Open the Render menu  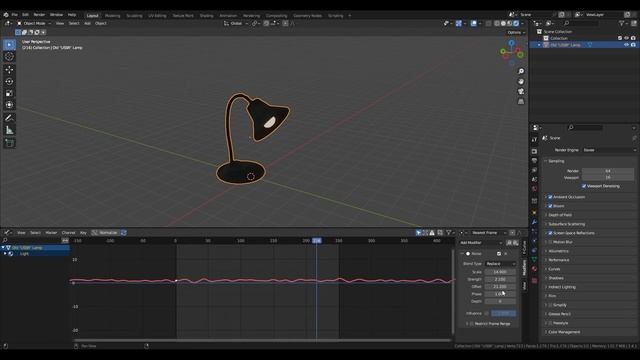click(39, 15)
